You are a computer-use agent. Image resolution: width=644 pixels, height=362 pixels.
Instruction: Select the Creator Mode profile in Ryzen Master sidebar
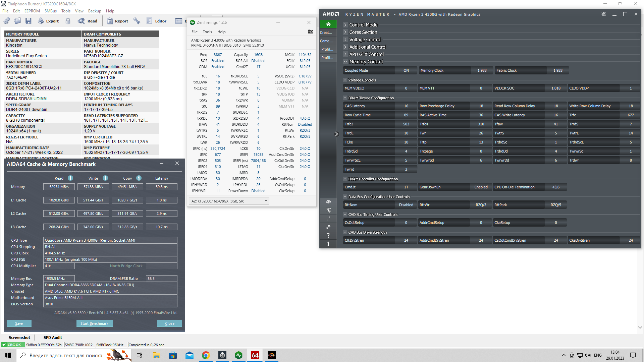[x=327, y=33]
